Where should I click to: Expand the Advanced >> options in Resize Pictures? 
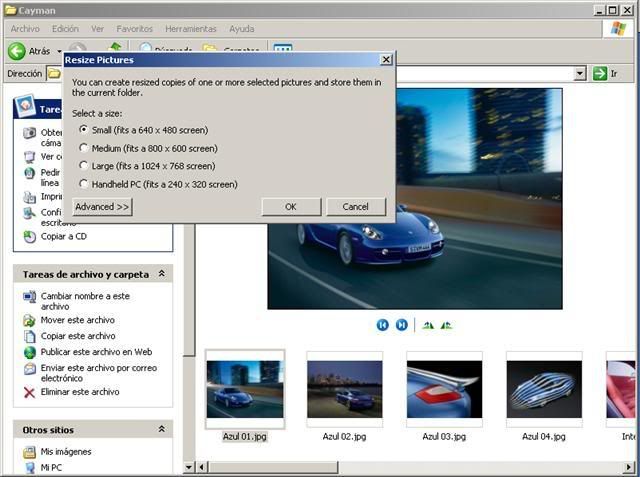click(x=102, y=207)
